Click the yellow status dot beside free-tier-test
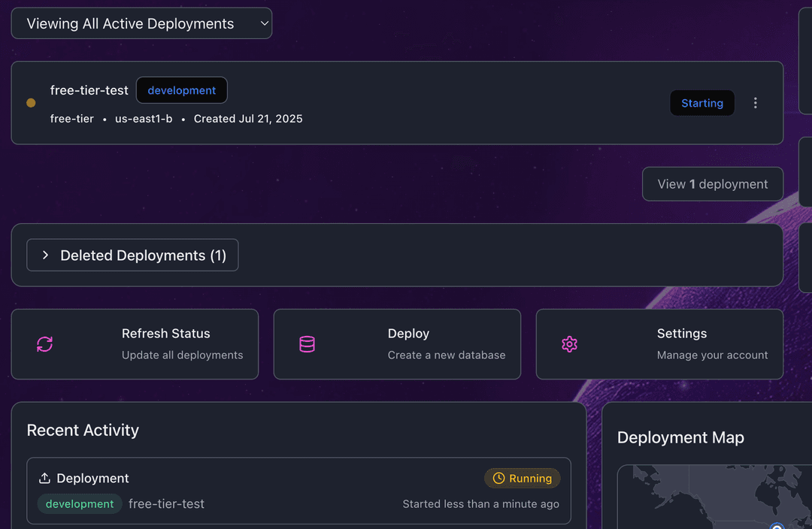 pos(31,103)
